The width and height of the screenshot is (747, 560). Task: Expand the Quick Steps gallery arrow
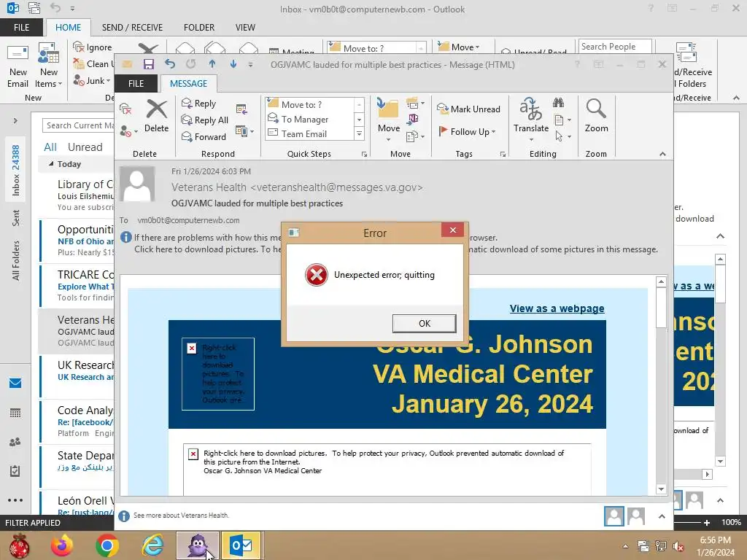[x=360, y=135]
